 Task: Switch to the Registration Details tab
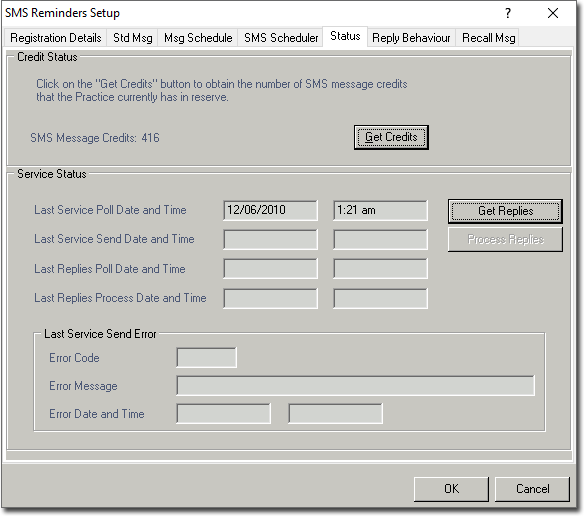(x=56, y=38)
